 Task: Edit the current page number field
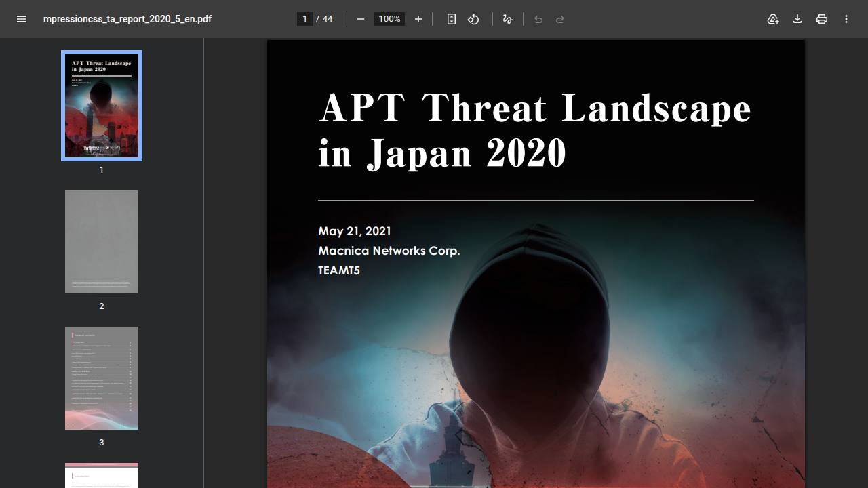[305, 19]
